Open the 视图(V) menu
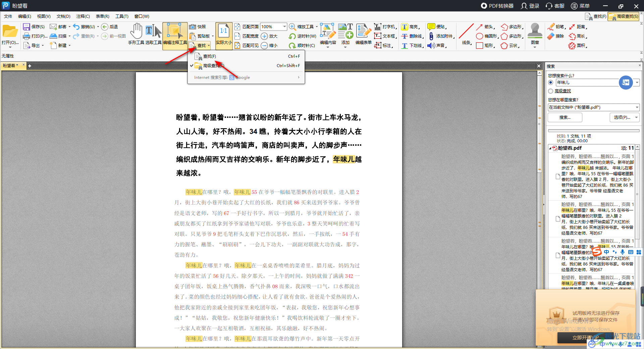The width and height of the screenshot is (644, 349). pos(44,16)
